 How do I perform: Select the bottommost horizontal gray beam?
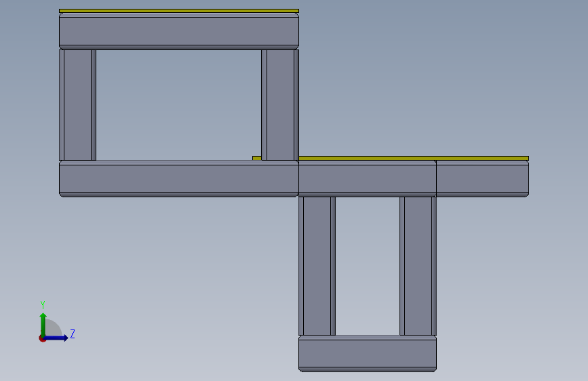pyautogui.click(x=368, y=354)
